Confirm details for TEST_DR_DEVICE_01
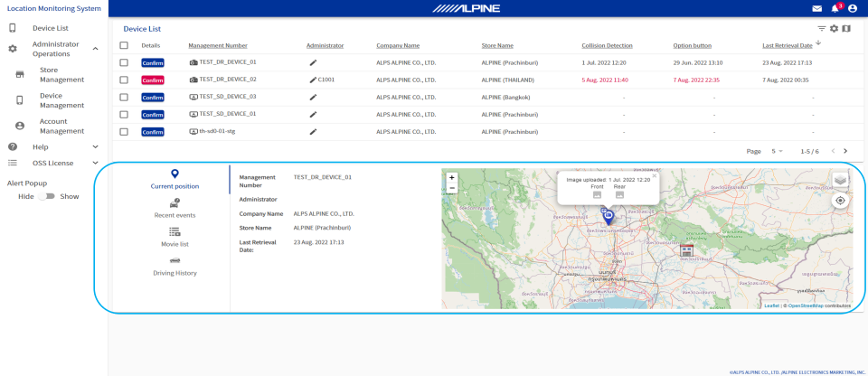Viewport: 868px width, 376px height. click(x=152, y=63)
